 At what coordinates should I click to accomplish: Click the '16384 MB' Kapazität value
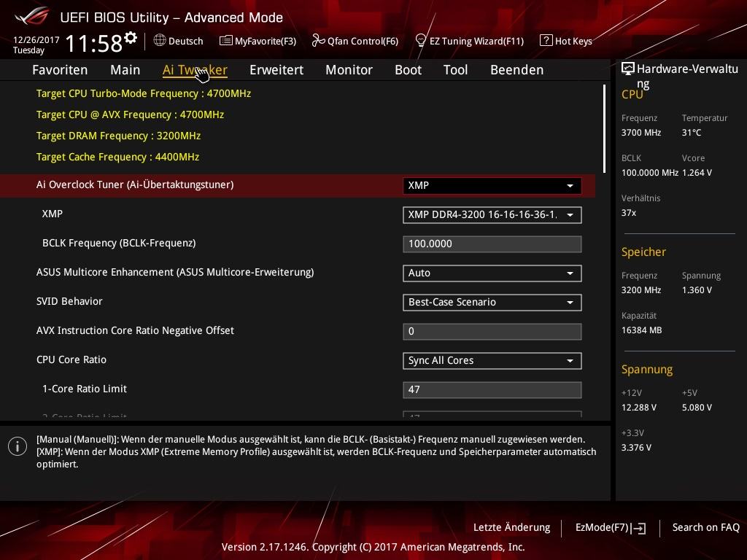click(x=641, y=330)
